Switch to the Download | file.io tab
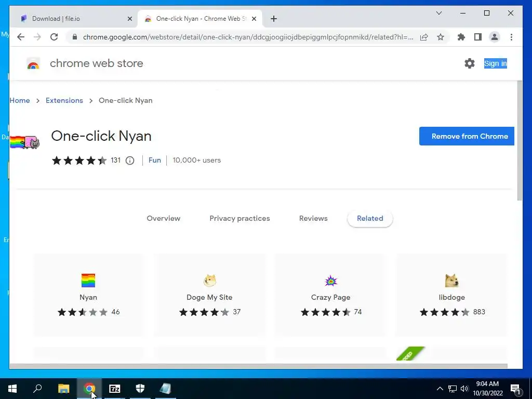 coord(73,19)
